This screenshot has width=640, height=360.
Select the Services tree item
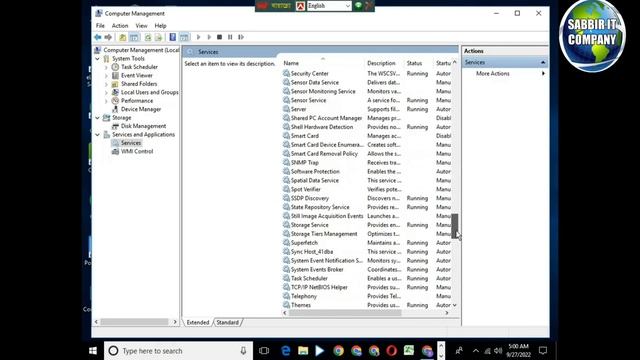tap(131, 143)
